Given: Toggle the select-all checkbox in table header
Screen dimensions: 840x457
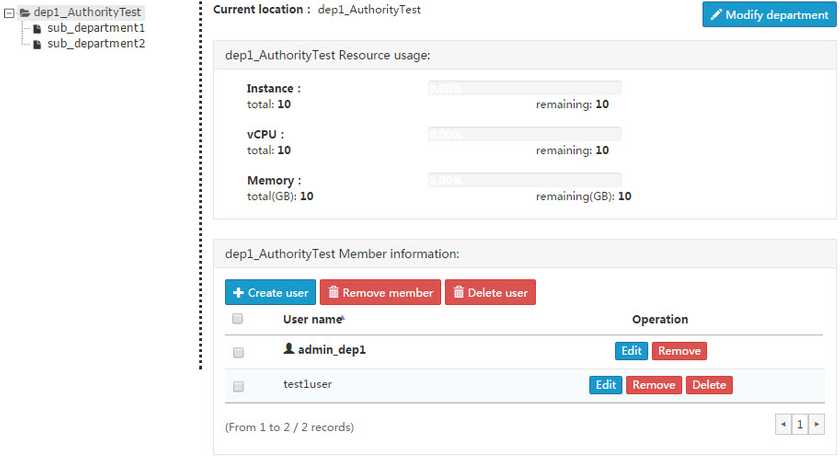Looking at the screenshot, I should click(x=238, y=320).
